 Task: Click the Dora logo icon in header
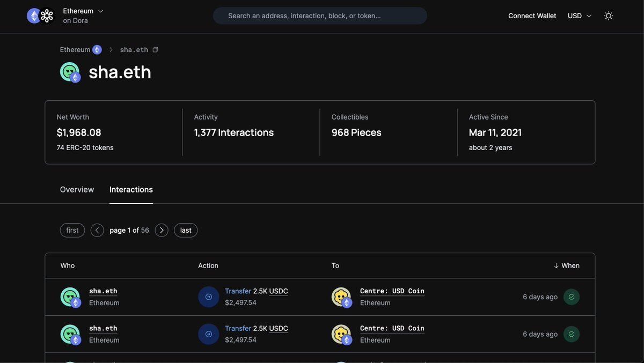tap(47, 16)
